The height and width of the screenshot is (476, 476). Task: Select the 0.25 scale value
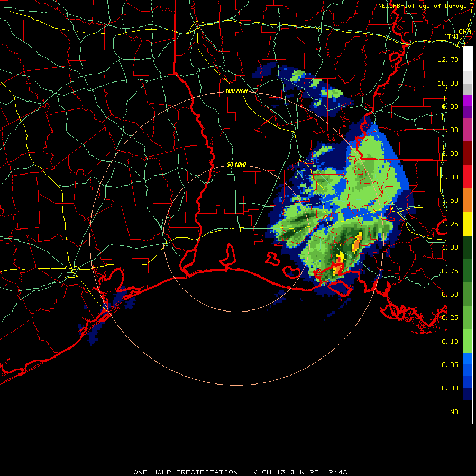450,318
